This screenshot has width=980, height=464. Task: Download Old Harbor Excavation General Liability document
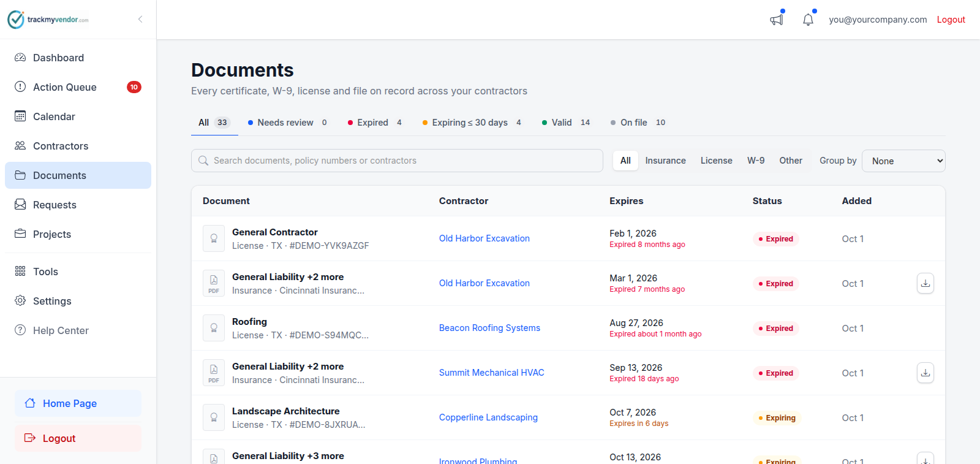pyautogui.click(x=925, y=283)
